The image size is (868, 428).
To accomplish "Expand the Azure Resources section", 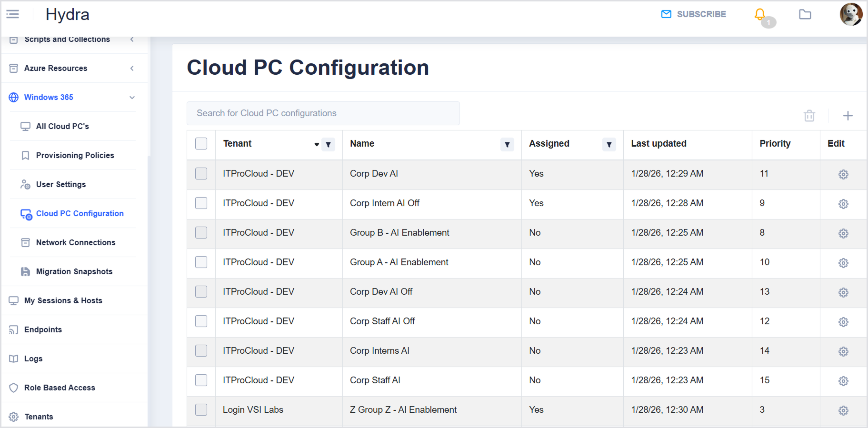I will pyautogui.click(x=132, y=69).
